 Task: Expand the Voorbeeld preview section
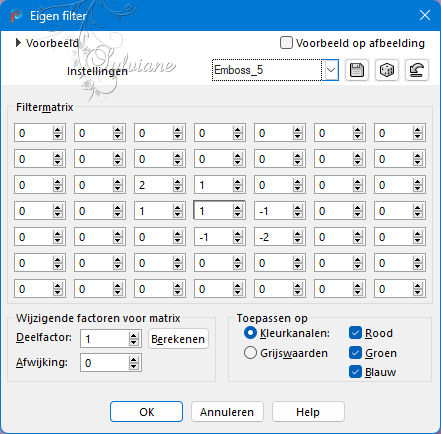click(x=18, y=43)
